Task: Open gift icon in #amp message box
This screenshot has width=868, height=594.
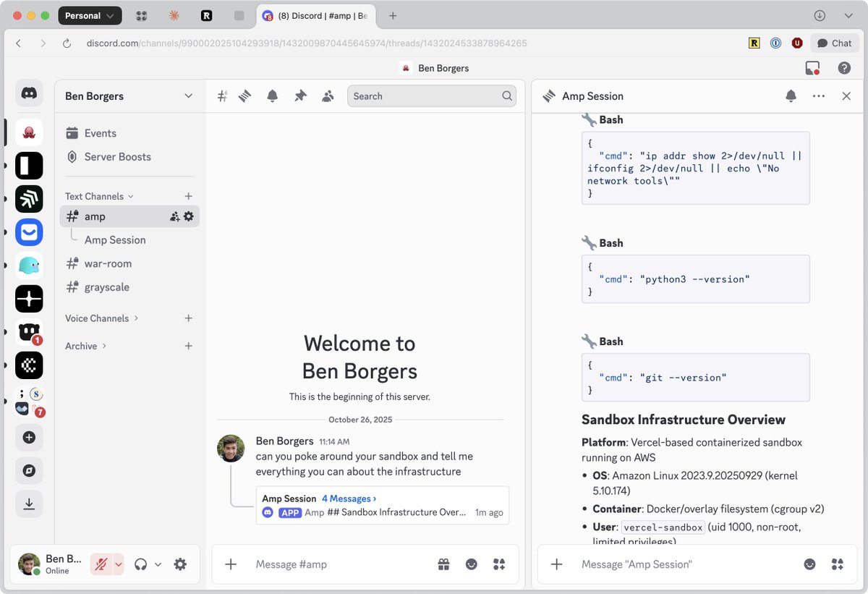Action: coord(444,564)
